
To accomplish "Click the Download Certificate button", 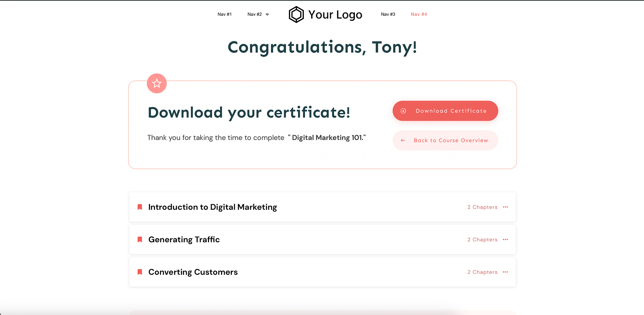I will point(445,111).
